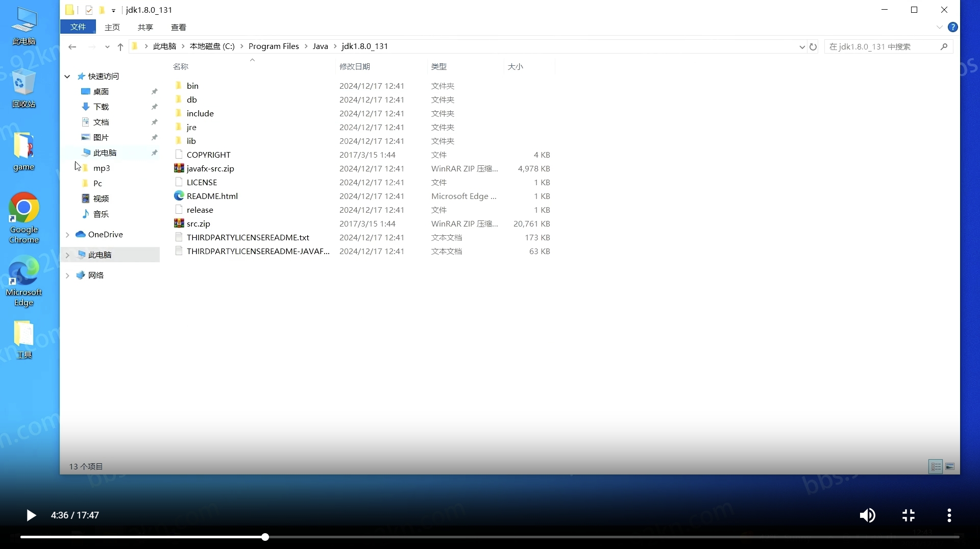
Task: Open 音乐 in sidebar
Action: 101,214
